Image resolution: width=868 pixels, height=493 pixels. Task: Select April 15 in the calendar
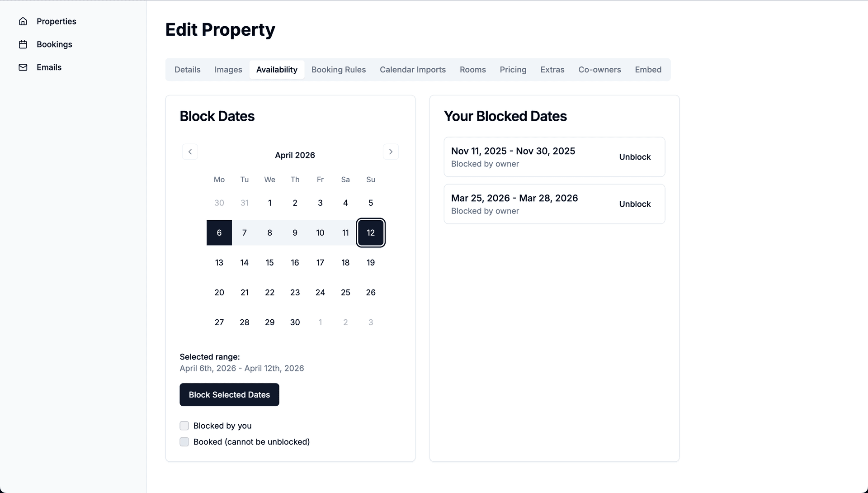click(269, 262)
